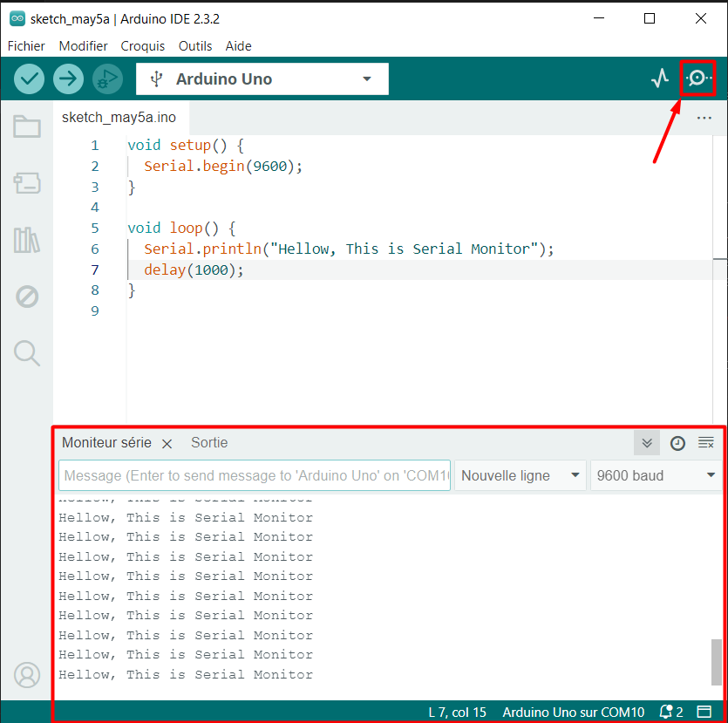728x723 pixels.
Task: Open the Nouvelle ligne line-ending dropdown
Action: pyautogui.click(x=520, y=475)
